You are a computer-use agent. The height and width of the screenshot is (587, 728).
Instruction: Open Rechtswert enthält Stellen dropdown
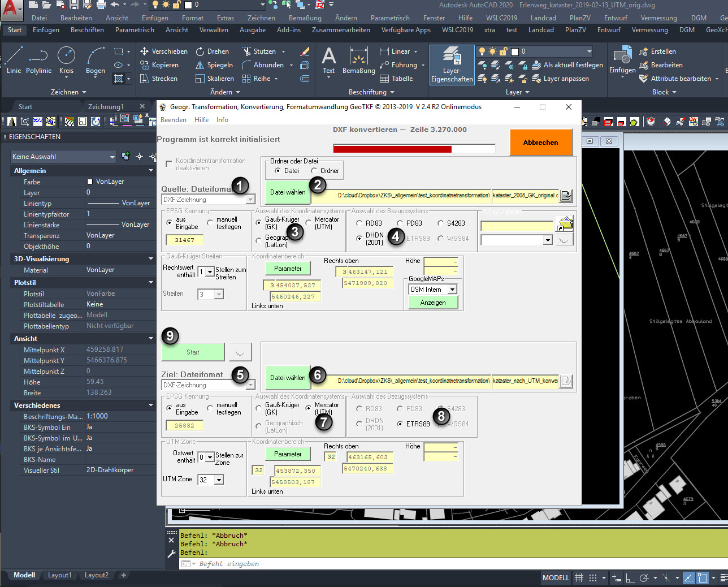tap(206, 272)
